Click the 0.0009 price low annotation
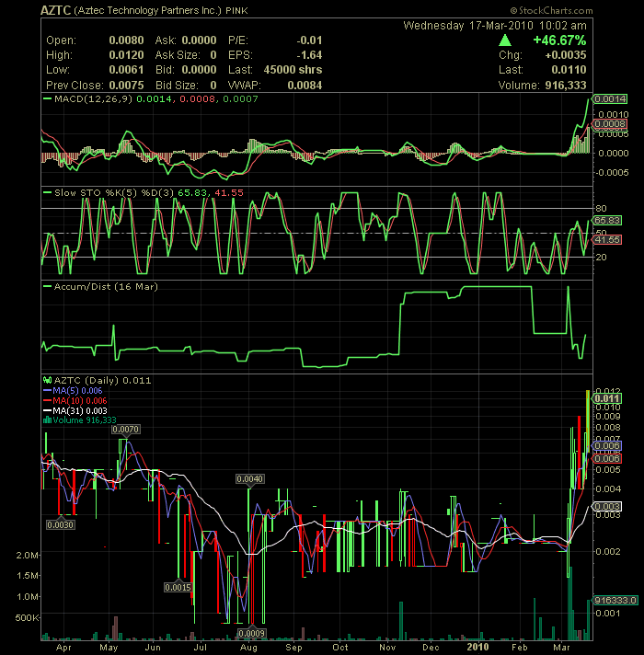The image size is (644, 655). point(252,633)
